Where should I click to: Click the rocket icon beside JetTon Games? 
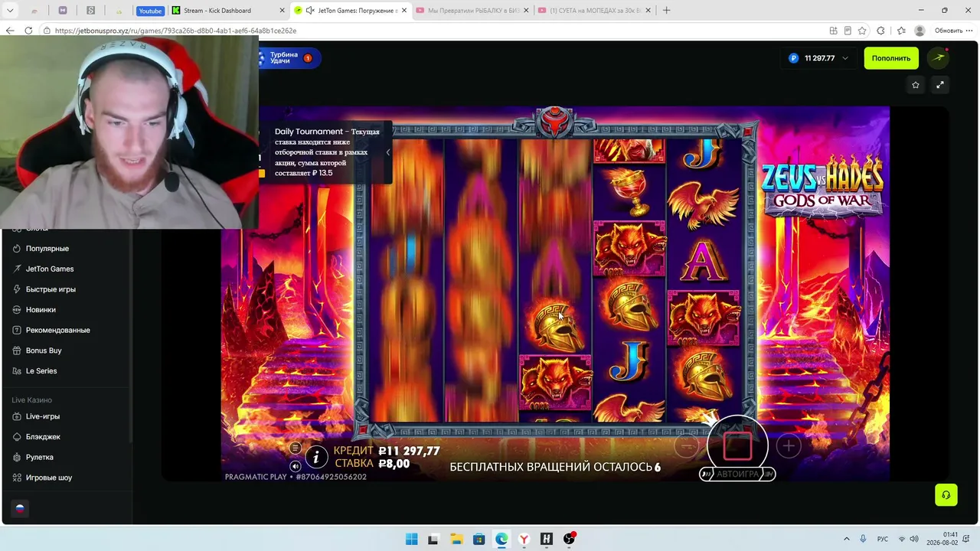pos(18,269)
